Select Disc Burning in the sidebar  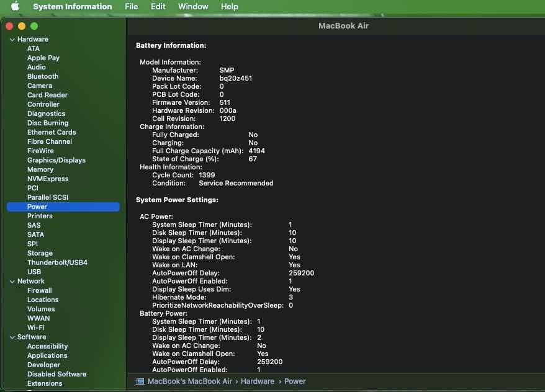tap(48, 123)
